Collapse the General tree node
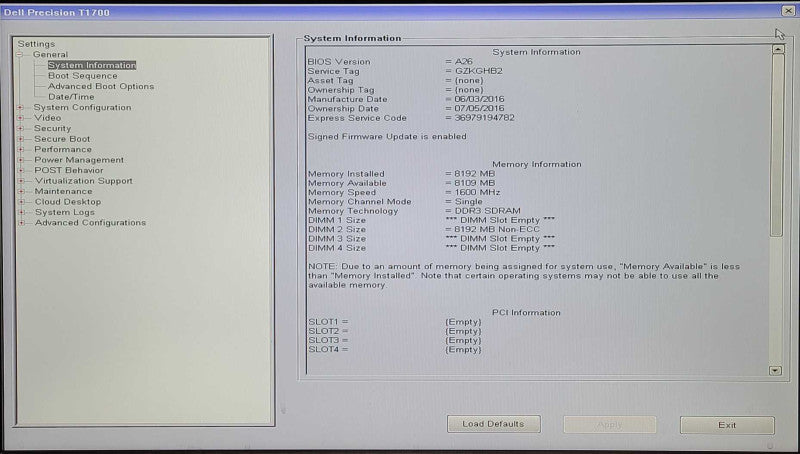The height and width of the screenshot is (454, 800). 20,55
